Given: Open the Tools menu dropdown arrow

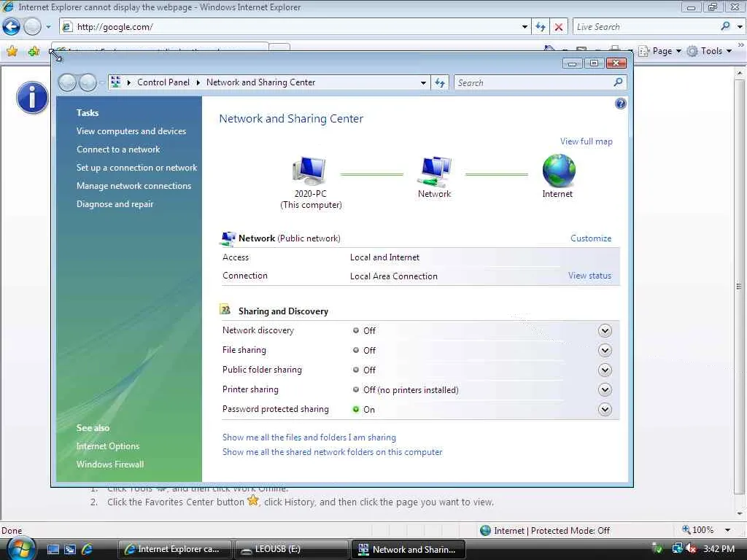Looking at the screenshot, I should pyautogui.click(x=729, y=51).
